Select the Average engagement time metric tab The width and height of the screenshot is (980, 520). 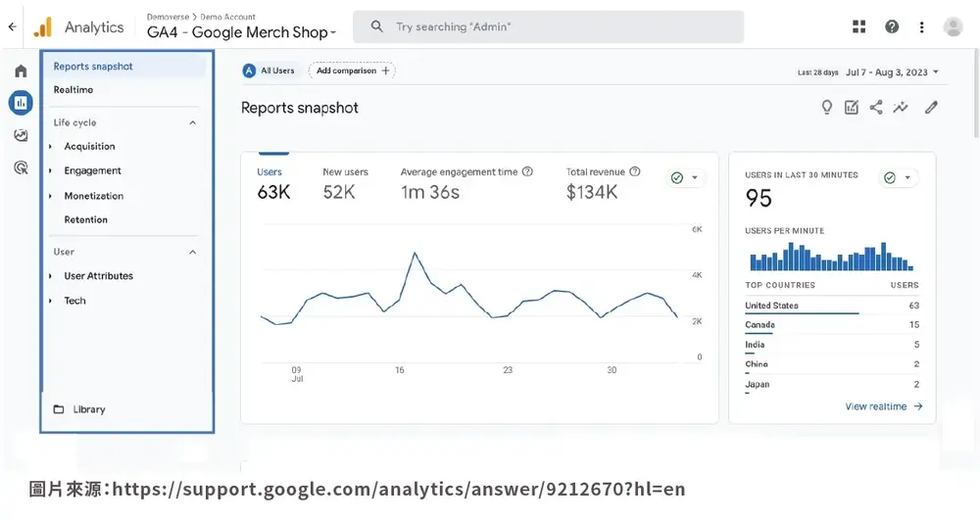pyautogui.click(x=466, y=184)
